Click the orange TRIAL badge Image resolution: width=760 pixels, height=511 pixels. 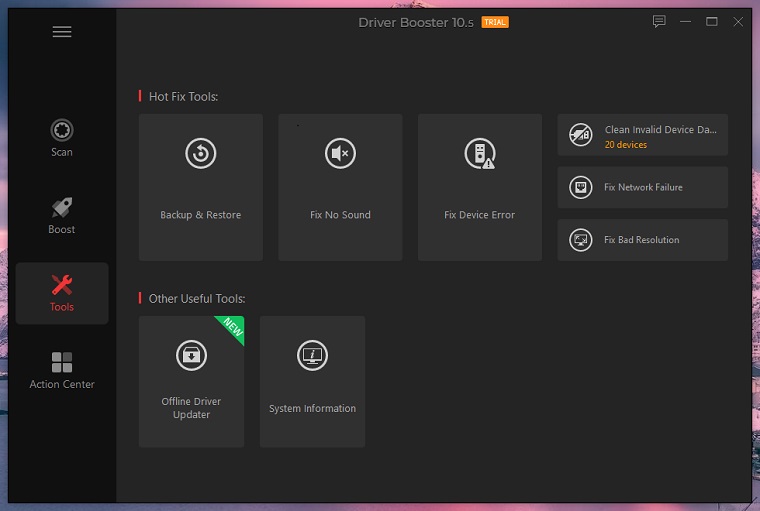pyautogui.click(x=495, y=22)
